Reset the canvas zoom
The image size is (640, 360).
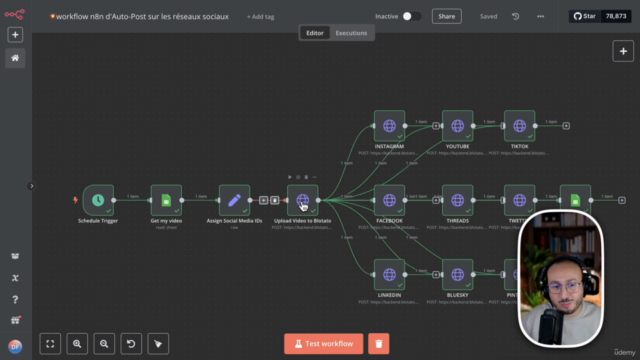pos(131,344)
